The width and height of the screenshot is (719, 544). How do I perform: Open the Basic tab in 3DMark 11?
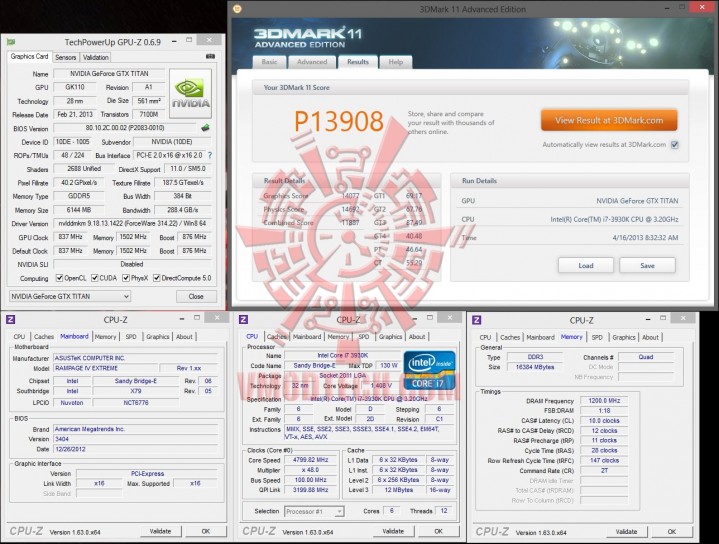[x=269, y=62]
